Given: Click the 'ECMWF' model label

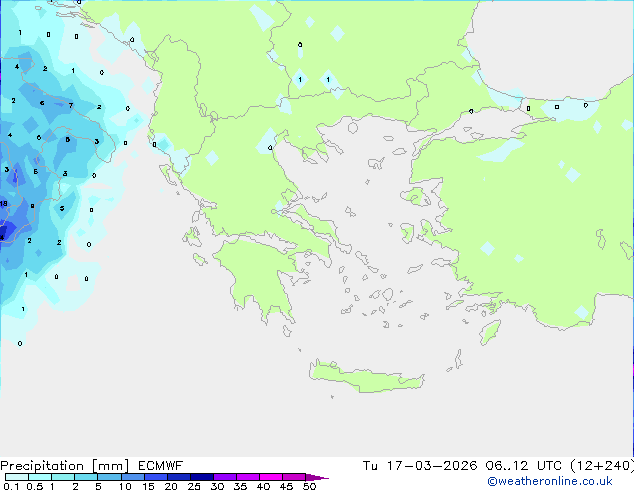Looking at the screenshot, I should click(x=160, y=466).
